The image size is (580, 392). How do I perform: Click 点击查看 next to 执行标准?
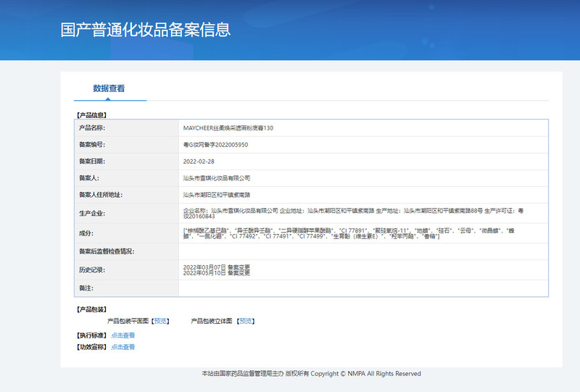point(123,335)
